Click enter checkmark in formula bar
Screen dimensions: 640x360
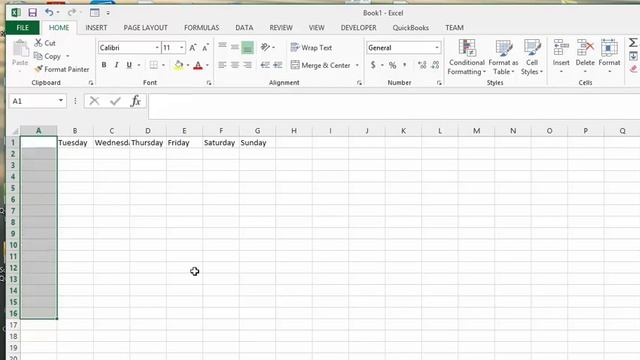(115, 101)
